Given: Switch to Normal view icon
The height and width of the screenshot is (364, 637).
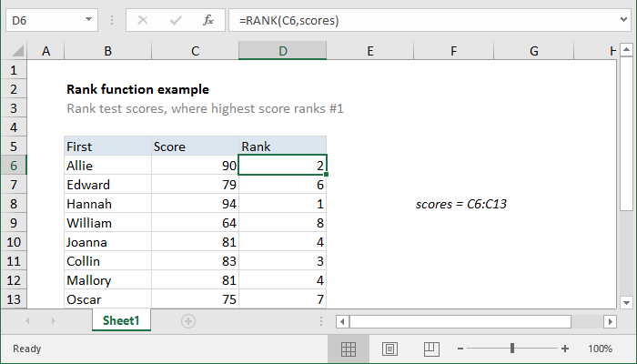Looking at the screenshot, I should pyautogui.click(x=349, y=349).
